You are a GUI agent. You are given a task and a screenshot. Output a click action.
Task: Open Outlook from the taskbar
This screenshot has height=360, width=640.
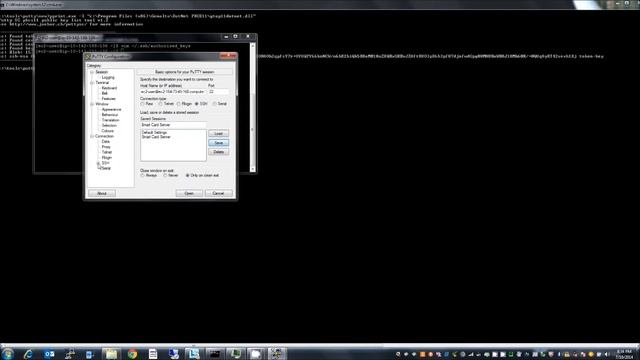click(49, 354)
